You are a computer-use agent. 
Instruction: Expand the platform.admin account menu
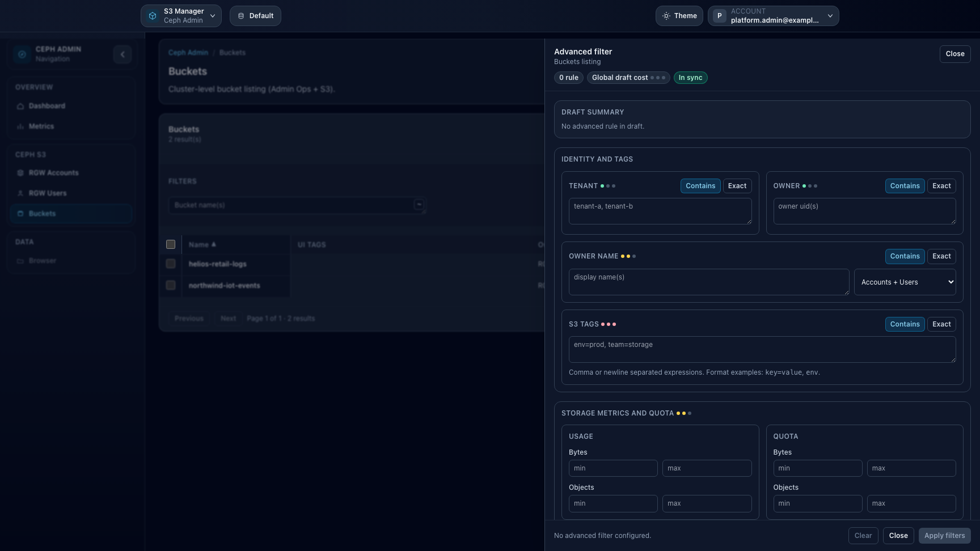tap(773, 15)
